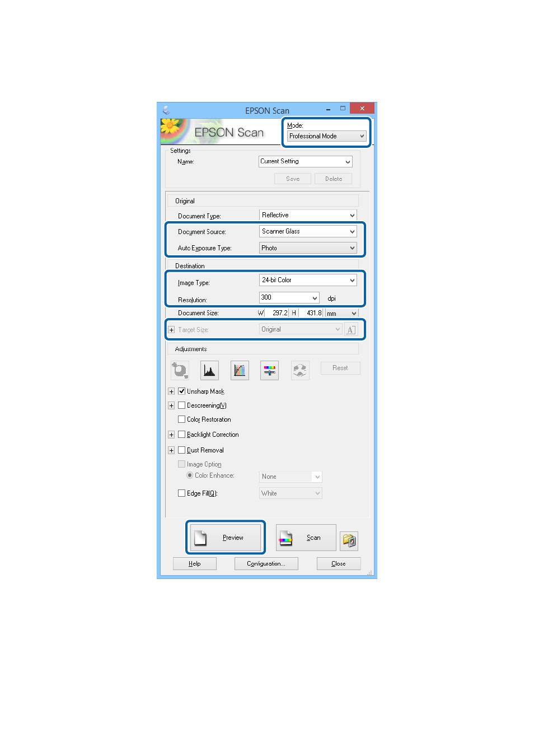Open the Image Type dropdown
Image resolution: width=534 pixels, height=756 pixels.
pos(308,280)
